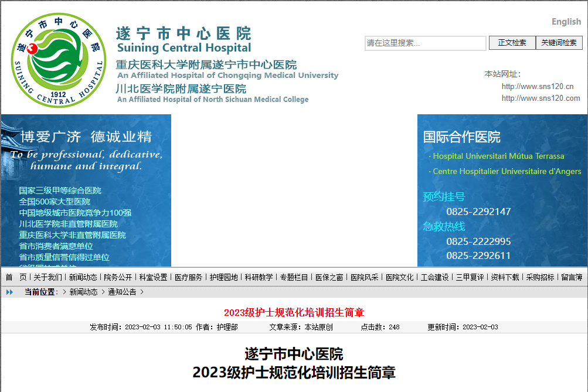The width and height of the screenshot is (588, 392).
Task: Click 新闻动态 in the breadcrumb path
Action: (x=84, y=292)
